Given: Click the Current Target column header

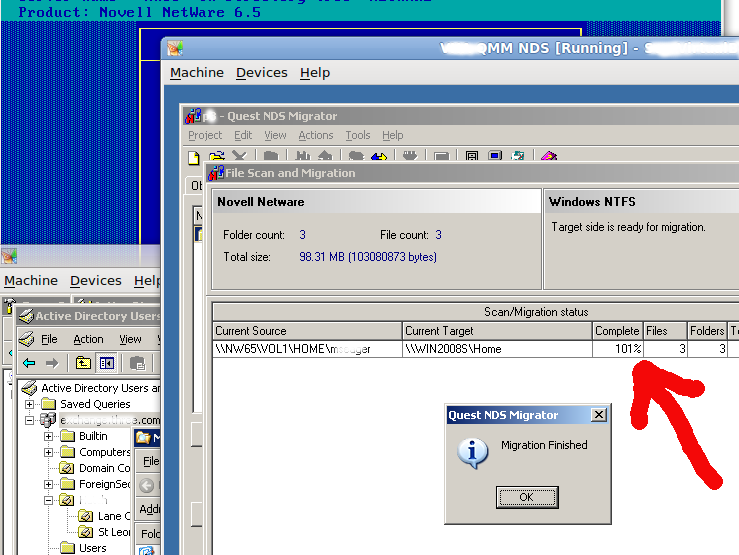Looking at the screenshot, I should [x=497, y=331].
